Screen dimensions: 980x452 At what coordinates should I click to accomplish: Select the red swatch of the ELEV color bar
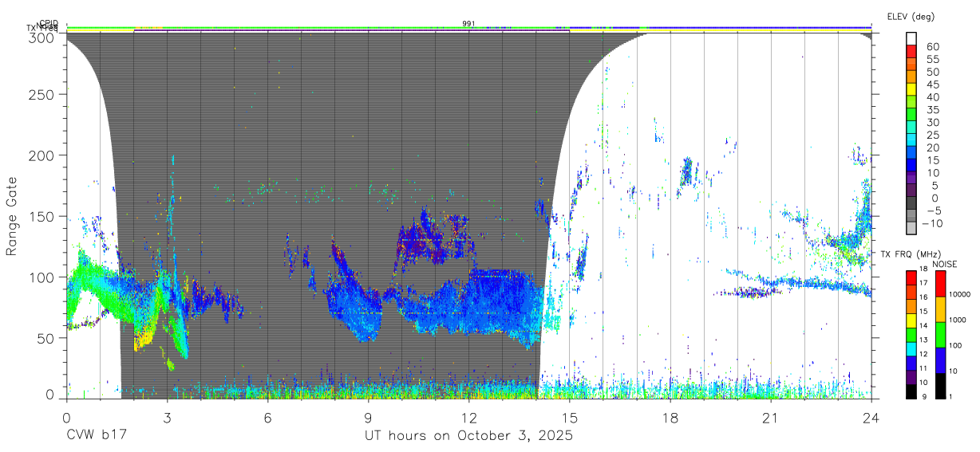point(912,51)
